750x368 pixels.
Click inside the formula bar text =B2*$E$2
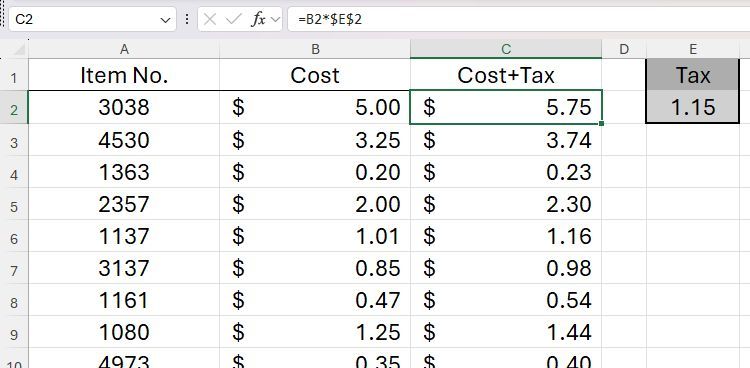(330, 20)
